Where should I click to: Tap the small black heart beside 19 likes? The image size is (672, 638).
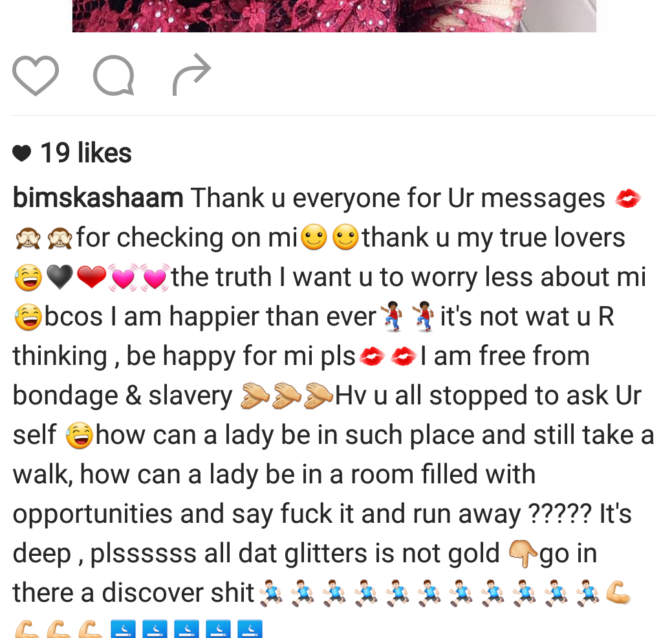click(22, 153)
